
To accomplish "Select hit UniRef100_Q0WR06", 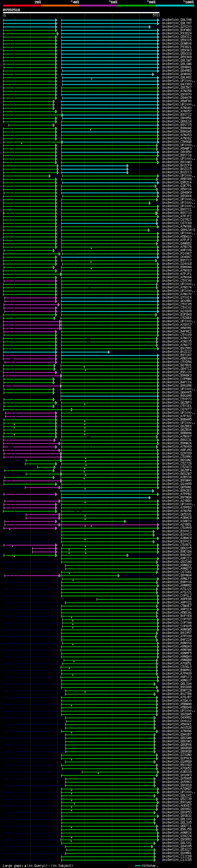I will pos(177,43).
